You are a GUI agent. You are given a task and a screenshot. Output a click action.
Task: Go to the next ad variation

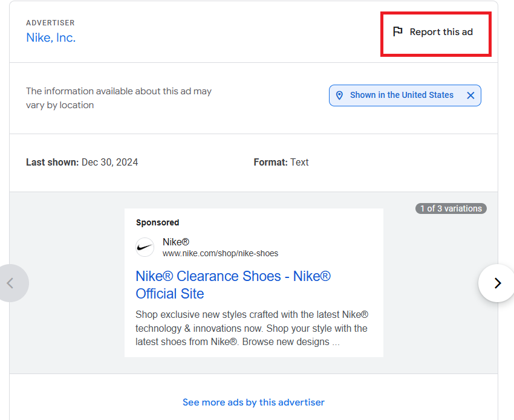(x=497, y=283)
